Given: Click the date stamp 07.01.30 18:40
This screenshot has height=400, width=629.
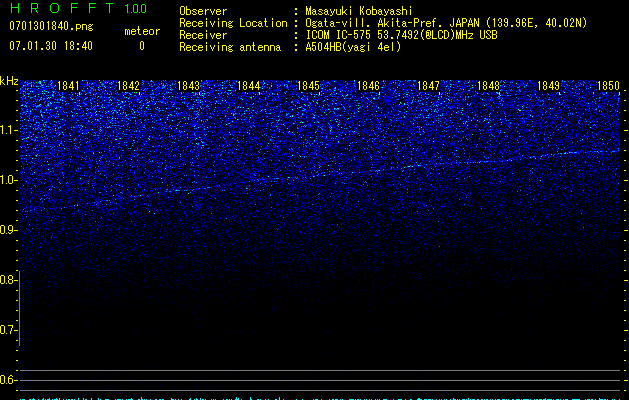Looking at the screenshot, I should click(51, 46).
